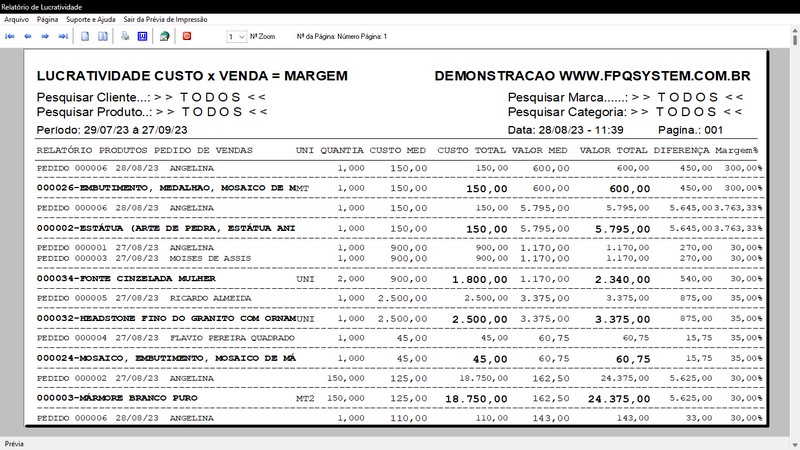Click the red exit preview icon
800x450 pixels.
pos(187,36)
